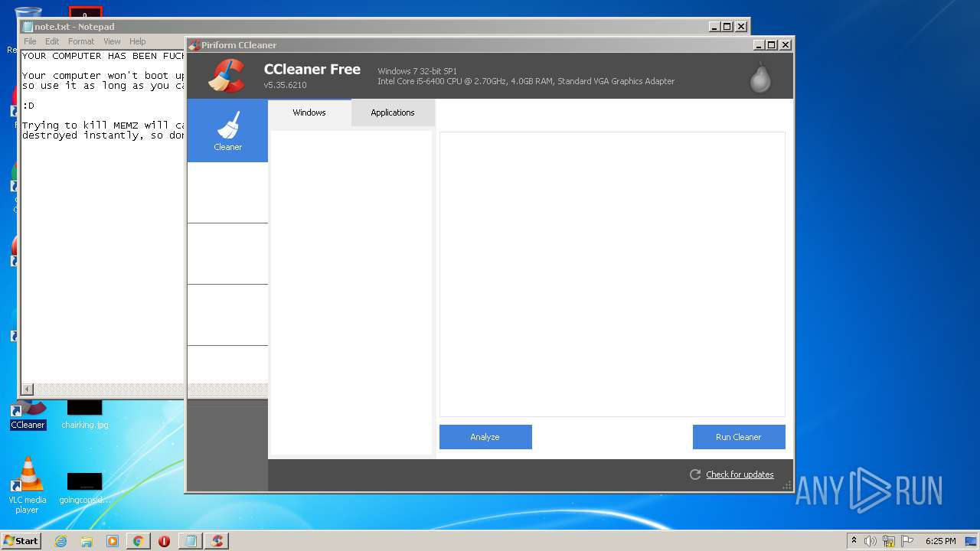Click the Analyze button
Viewport: 980px width, 551px height.
[x=485, y=437]
